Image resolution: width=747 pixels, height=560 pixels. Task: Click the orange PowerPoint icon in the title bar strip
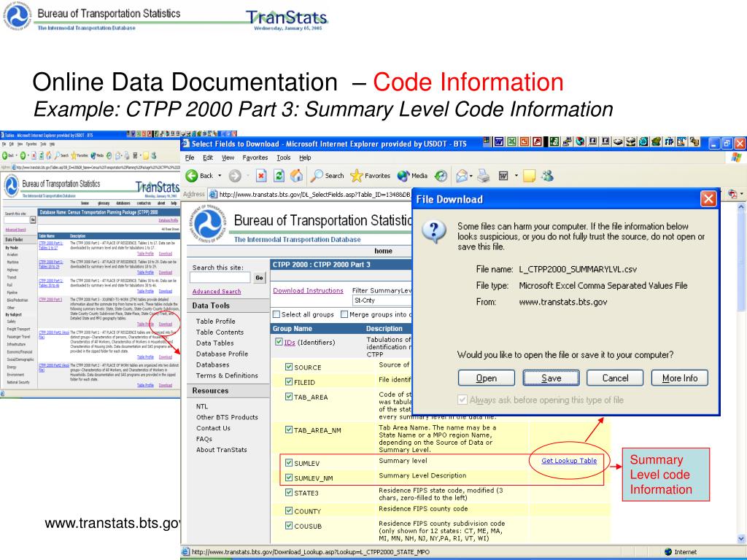pos(525,141)
